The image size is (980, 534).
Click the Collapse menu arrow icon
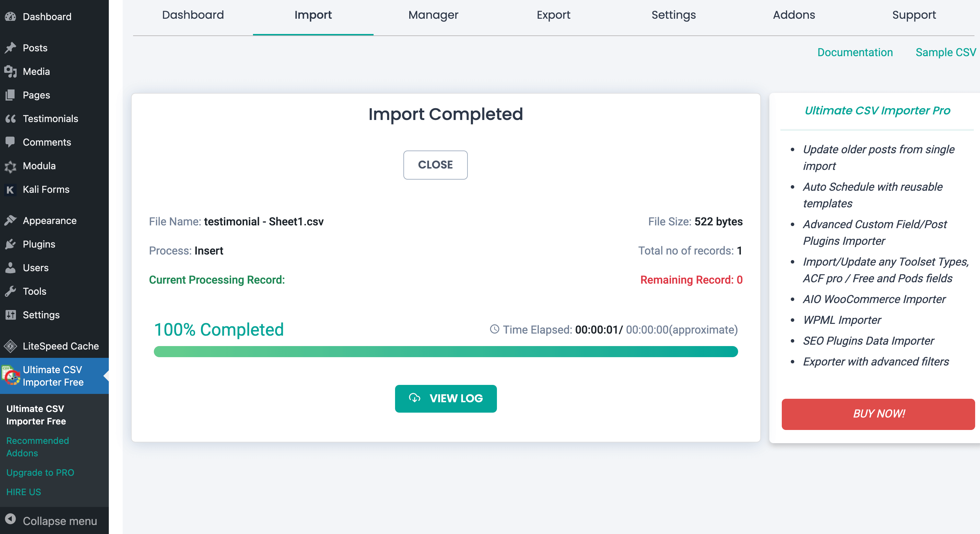click(11, 519)
